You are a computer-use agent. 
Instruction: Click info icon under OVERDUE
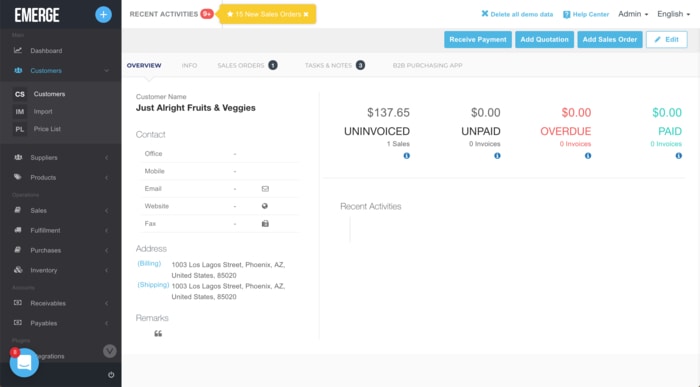[588, 156]
